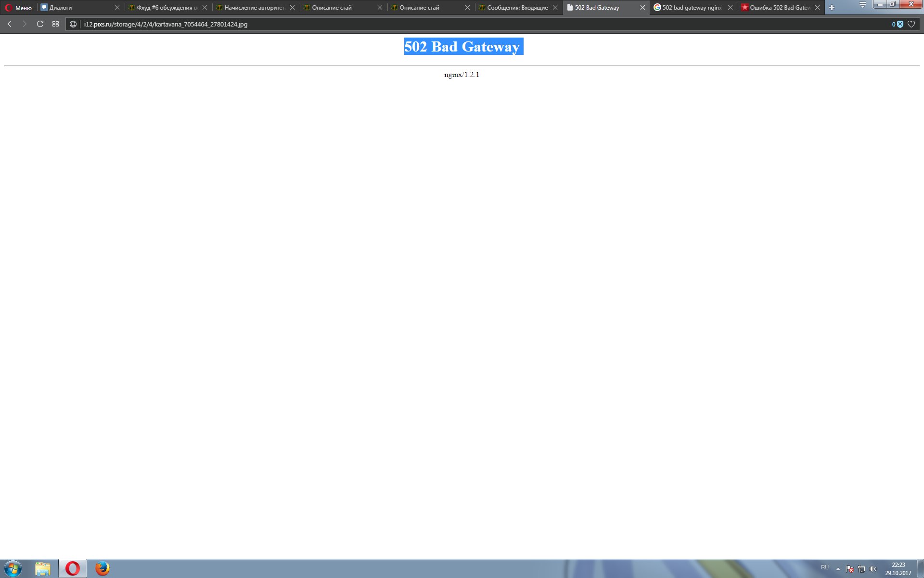
Task: Go forward to the next page
Action: (25, 24)
